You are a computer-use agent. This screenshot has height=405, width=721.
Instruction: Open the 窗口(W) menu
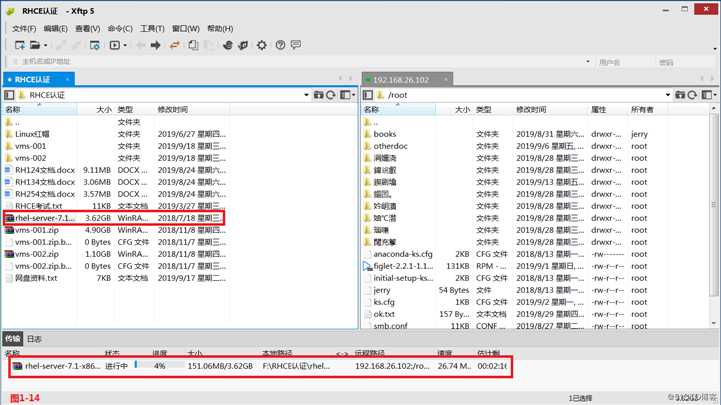[186, 29]
